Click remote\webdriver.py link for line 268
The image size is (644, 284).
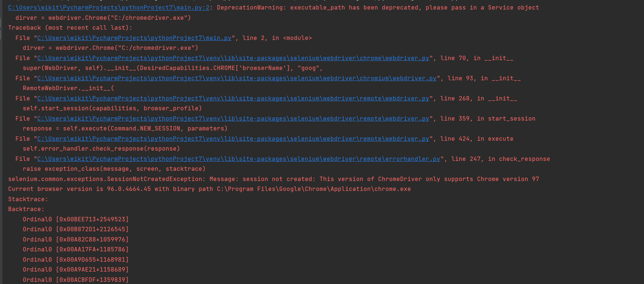coord(233,99)
